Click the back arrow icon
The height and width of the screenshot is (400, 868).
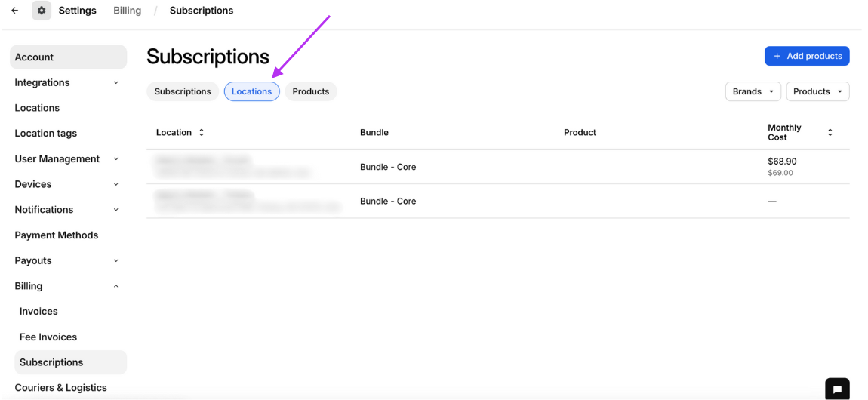coord(15,11)
